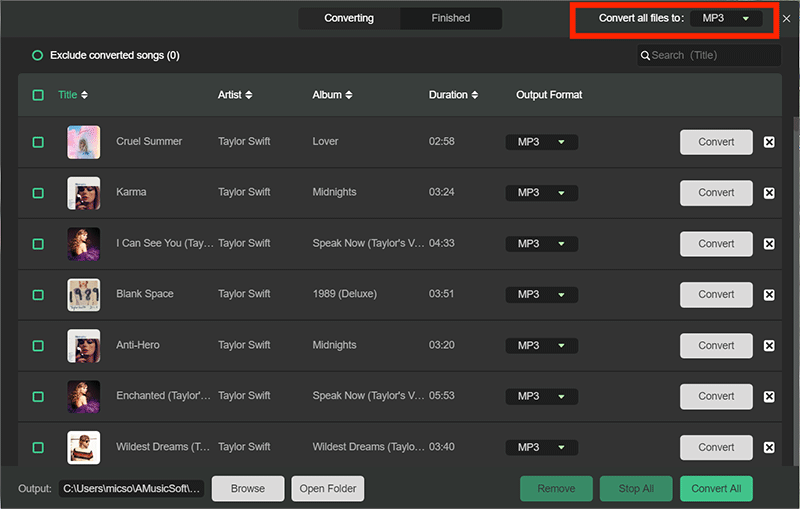This screenshot has height=509, width=800.
Task: Check the I Can See You checkbox
Action: click(38, 244)
